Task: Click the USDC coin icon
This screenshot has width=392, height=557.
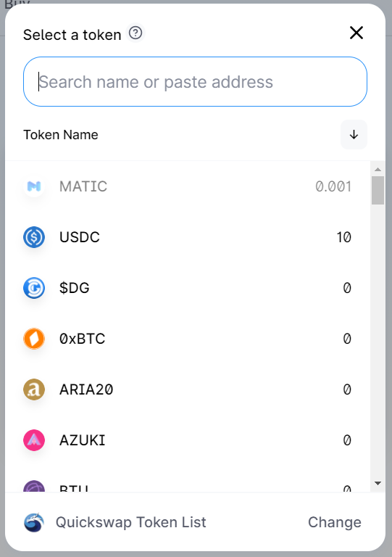Action: [x=34, y=237]
